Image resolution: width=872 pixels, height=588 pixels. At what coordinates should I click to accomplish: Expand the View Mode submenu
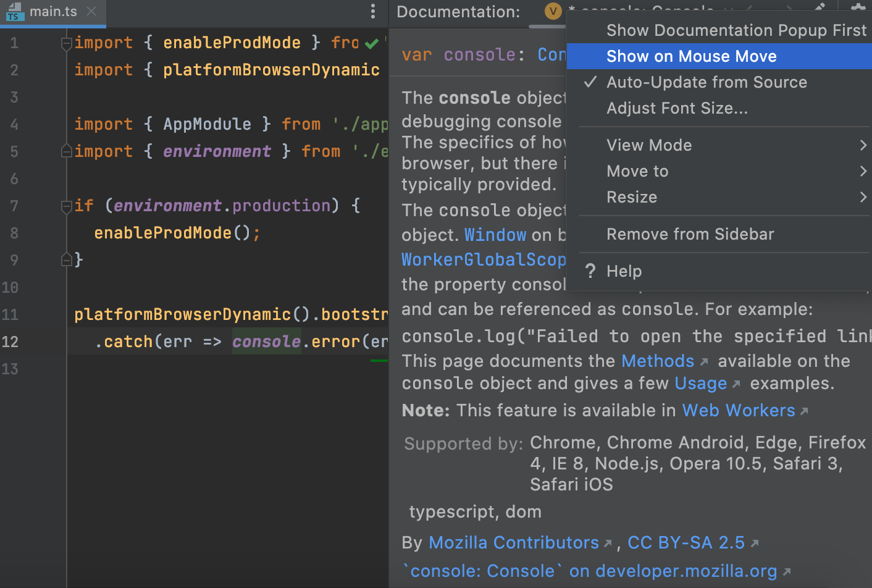point(719,145)
